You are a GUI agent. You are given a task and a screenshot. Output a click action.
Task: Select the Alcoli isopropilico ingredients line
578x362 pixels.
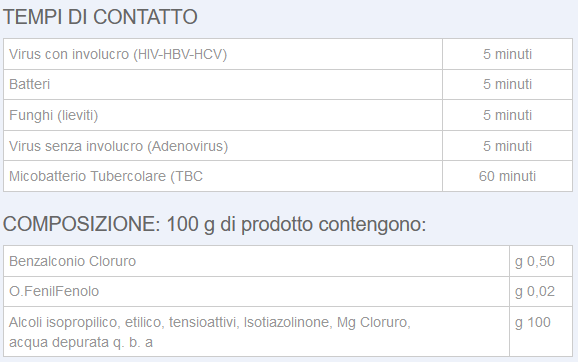pos(210,322)
